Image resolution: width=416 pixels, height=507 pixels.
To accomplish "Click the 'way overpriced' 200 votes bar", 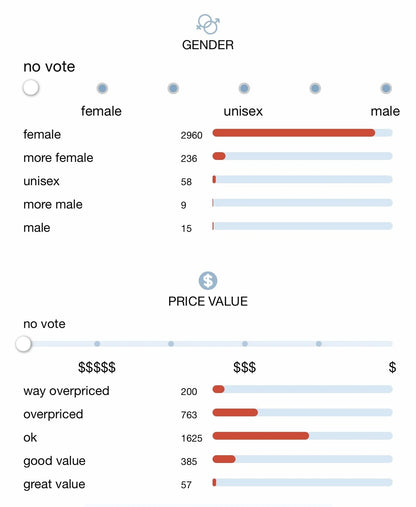I will (303, 389).
